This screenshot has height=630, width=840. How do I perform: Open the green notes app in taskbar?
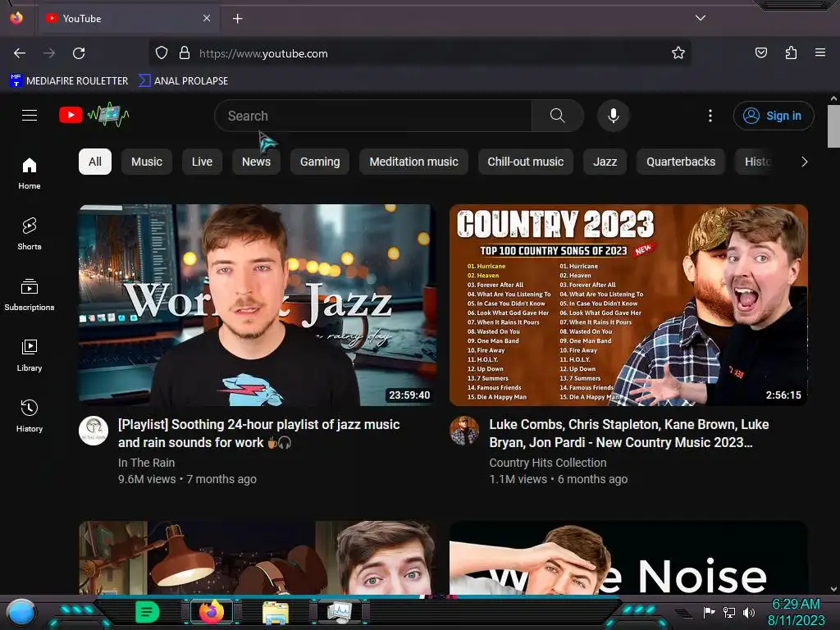click(x=148, y=612)
